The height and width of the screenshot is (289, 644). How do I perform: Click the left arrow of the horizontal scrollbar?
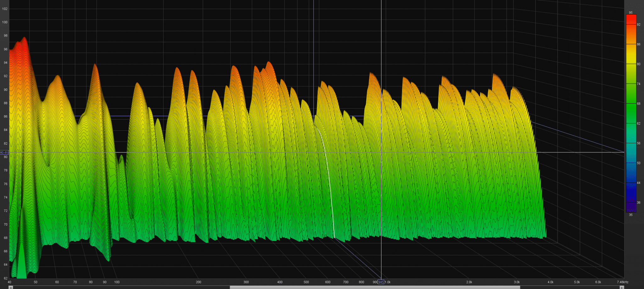[11, 287]
